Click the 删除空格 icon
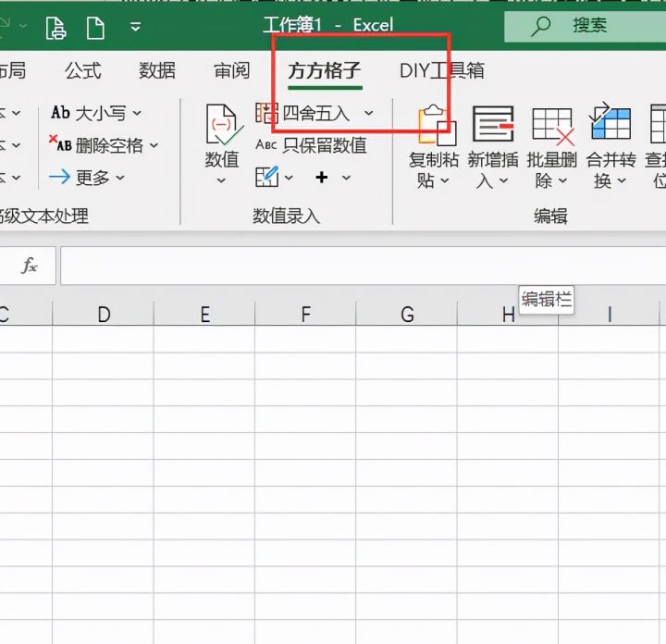This screenshot has width=666, height=644. pyautogui.click(x=60, y=144)
